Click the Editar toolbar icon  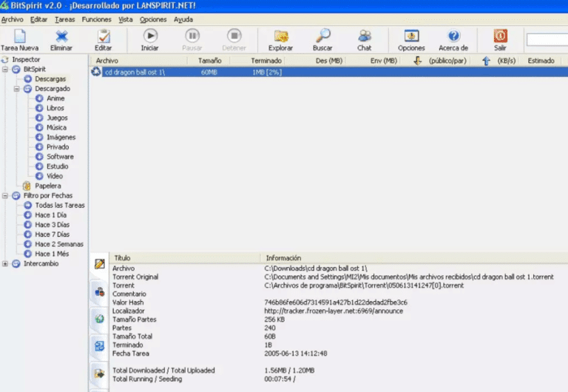point(104,36)
